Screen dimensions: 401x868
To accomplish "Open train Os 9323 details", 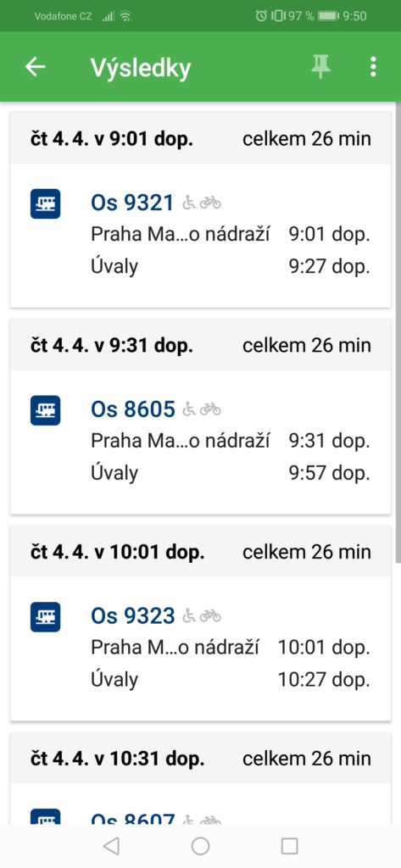I will coord(133,616).
